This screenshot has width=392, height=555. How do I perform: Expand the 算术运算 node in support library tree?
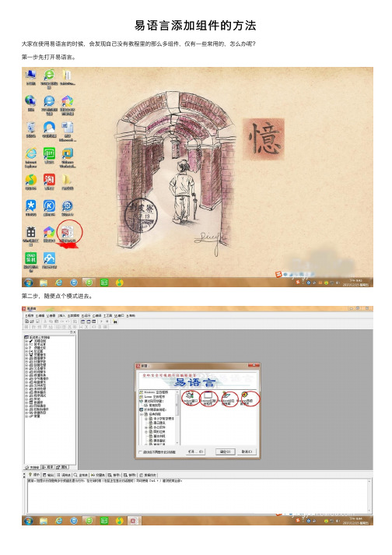pos(26,344)
